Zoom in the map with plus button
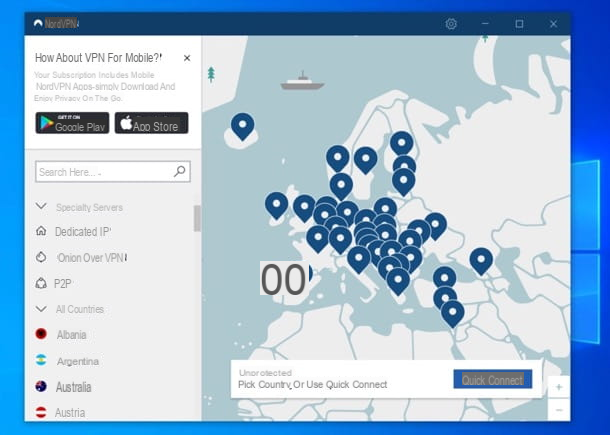The image size is (610, 435). [x=559, y=387]
